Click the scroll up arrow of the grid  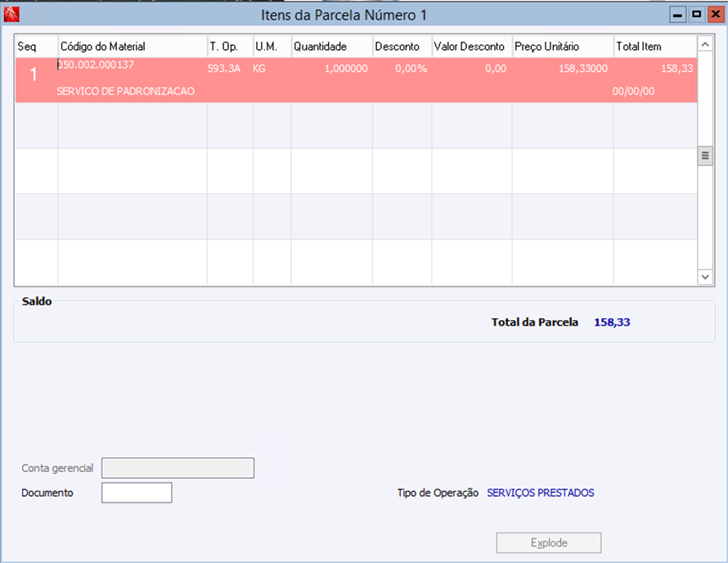705,44
